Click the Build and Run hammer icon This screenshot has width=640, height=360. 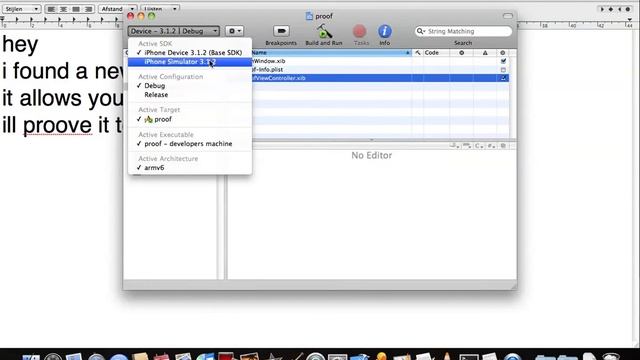(x=324, y=31)
